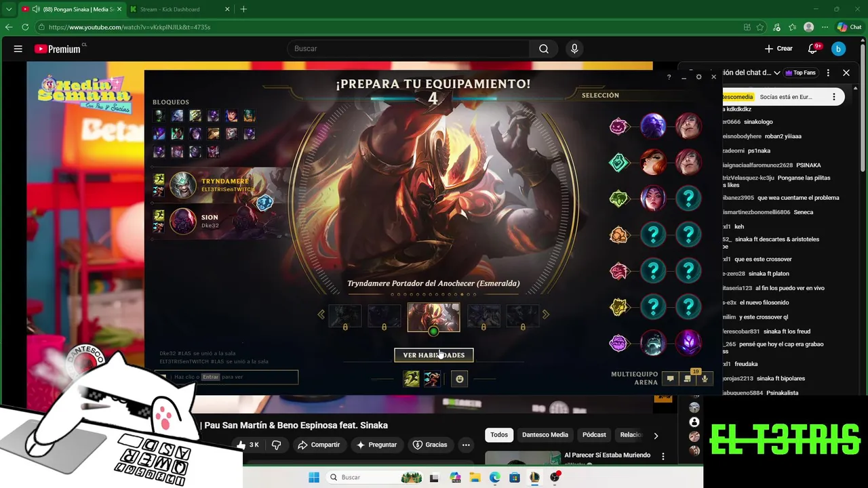Reload the YouTube page

(25, 27)
